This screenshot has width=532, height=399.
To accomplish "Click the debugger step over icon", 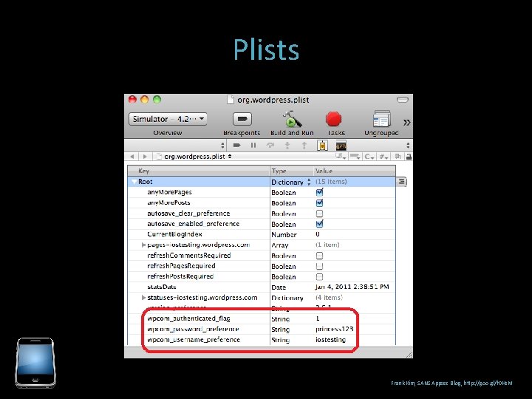I will tap(270, 146).
